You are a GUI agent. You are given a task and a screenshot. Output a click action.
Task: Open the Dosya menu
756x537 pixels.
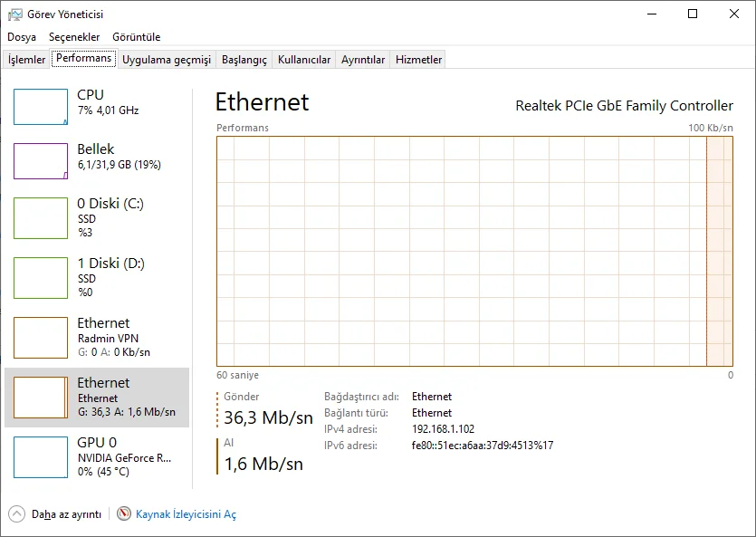click(22, 37)
